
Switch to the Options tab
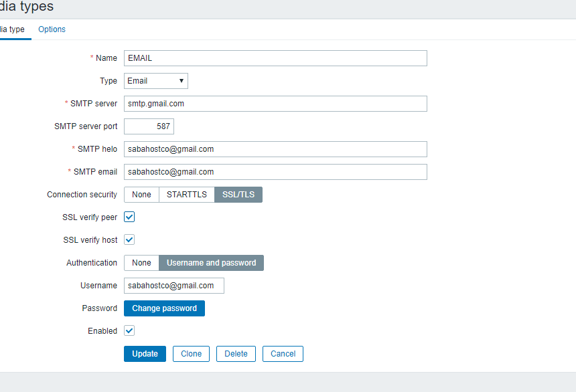[x=52, y=29]
